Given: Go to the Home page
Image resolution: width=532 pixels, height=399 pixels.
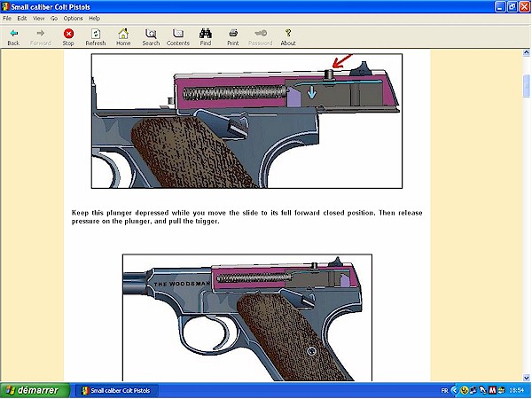Looking at the screenshot, I should pyautogui.click(x=123, y=36).
